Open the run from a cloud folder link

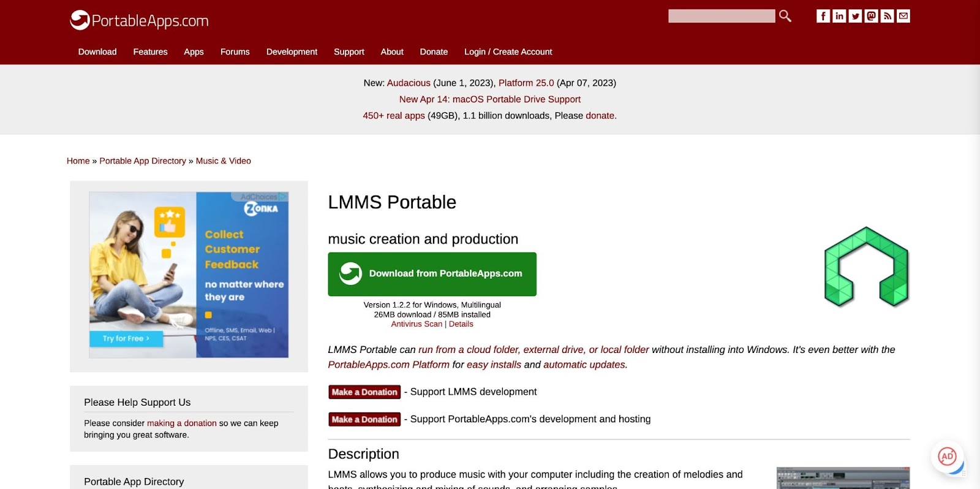tap(533, 349)
